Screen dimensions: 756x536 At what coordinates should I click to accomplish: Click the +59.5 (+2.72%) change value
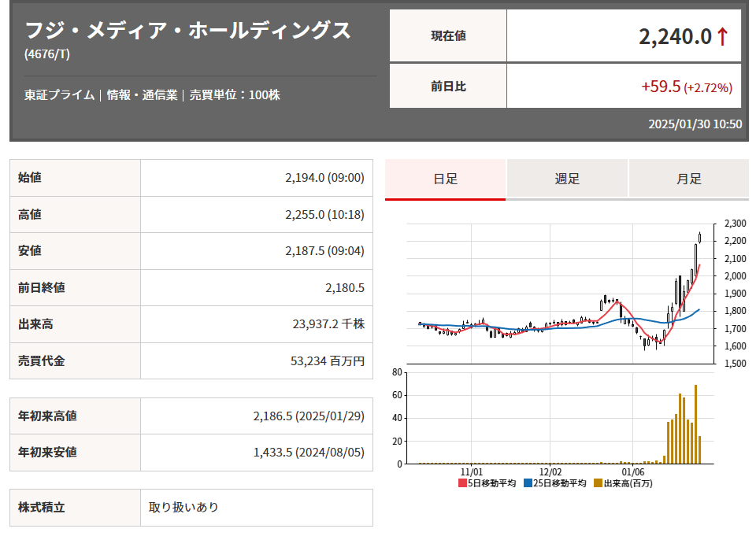(x=687, y=87)
